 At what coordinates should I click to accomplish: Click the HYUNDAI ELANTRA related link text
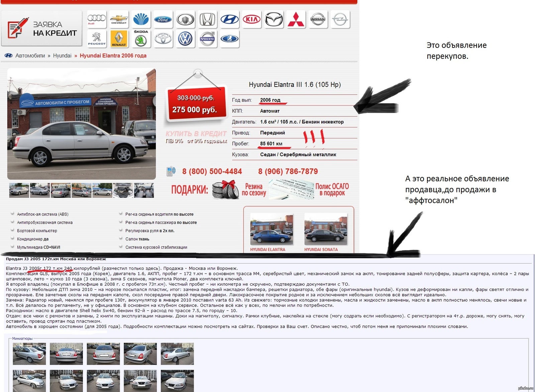(x=268, y=250)
